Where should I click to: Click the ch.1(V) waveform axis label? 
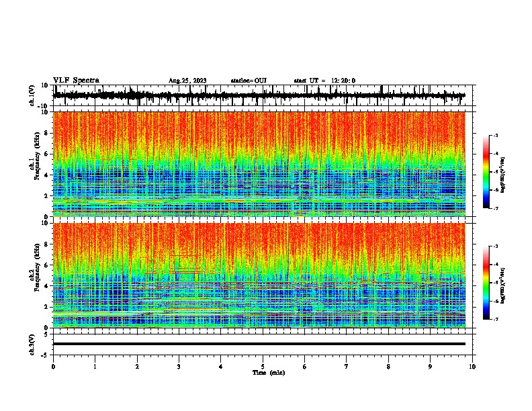tap(32, 95)
